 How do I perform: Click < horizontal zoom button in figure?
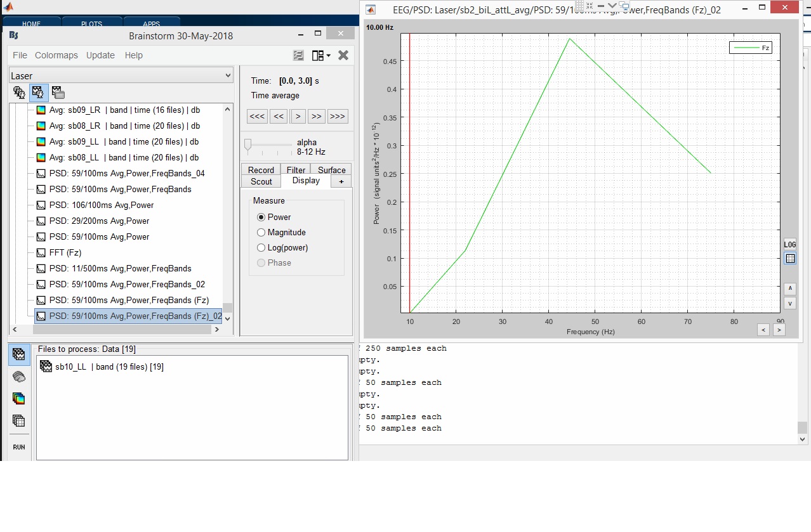coord(764,330)
